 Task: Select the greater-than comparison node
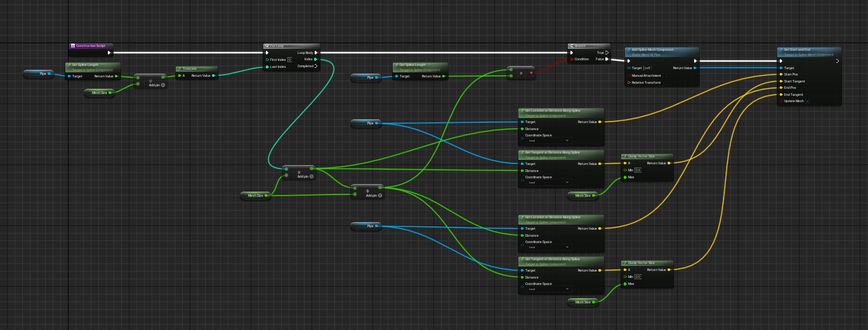pyautogui.click(x=521, y=73)
